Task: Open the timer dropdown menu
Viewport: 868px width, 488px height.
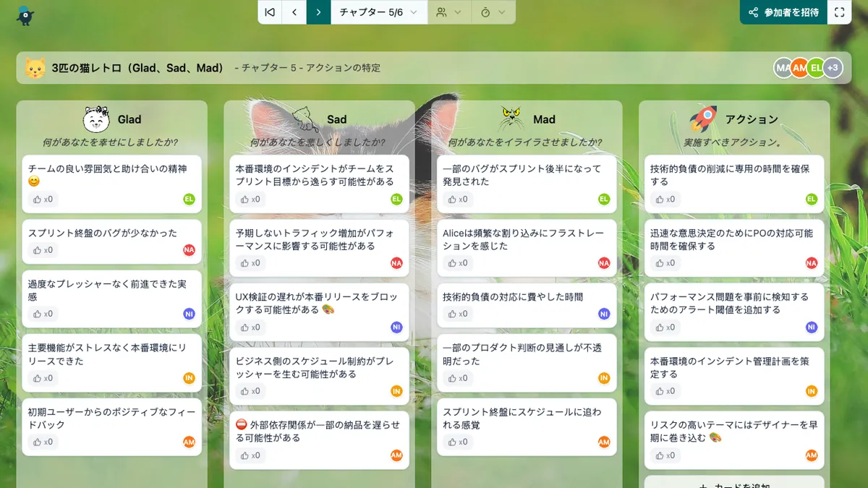Action: (x=493, y=12)
